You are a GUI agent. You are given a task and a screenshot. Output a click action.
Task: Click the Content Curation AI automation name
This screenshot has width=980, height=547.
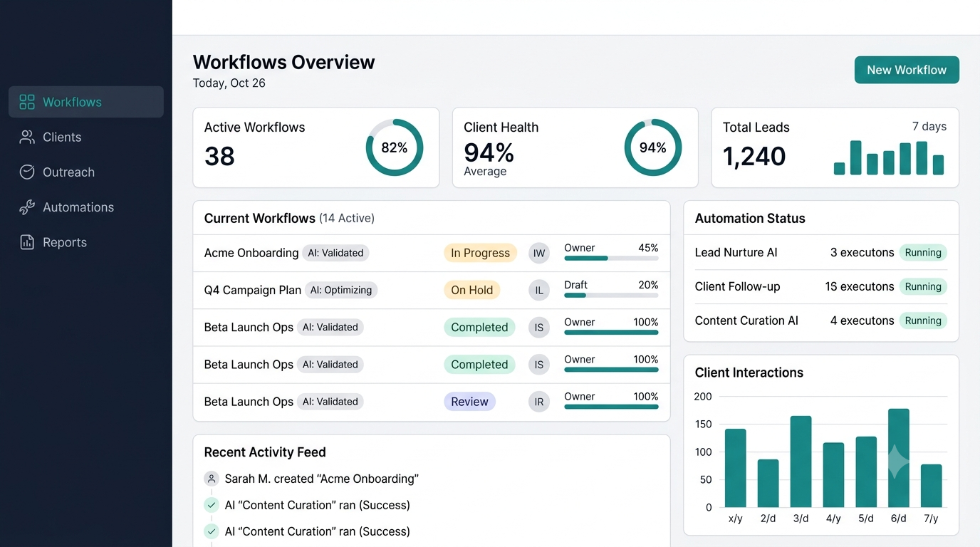pos(747,321)
